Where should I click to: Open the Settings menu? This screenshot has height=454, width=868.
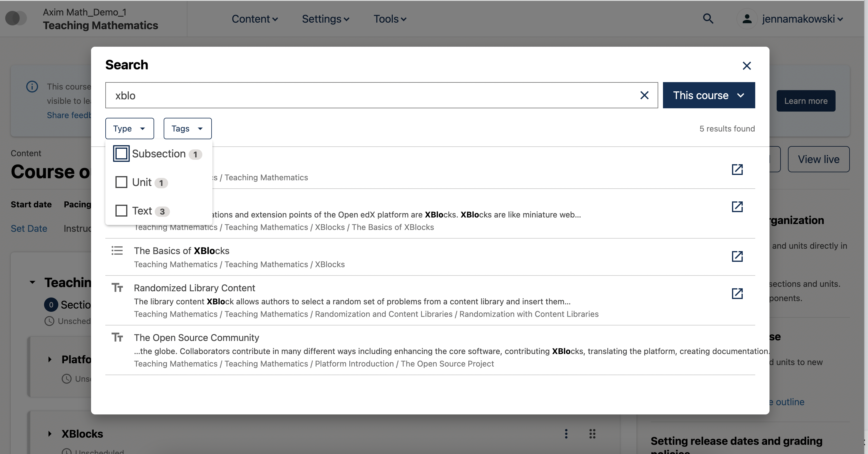tap(324, 19)
